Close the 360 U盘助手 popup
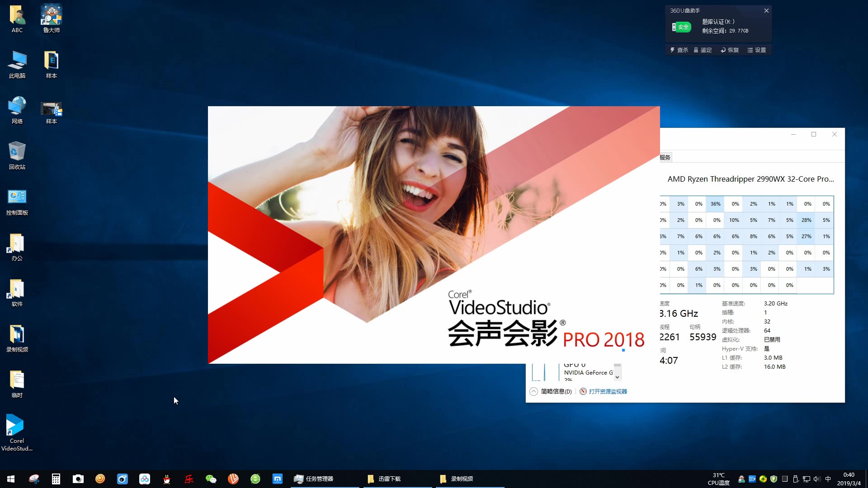This screenshot has height=488, width=868. click(766, 10)
